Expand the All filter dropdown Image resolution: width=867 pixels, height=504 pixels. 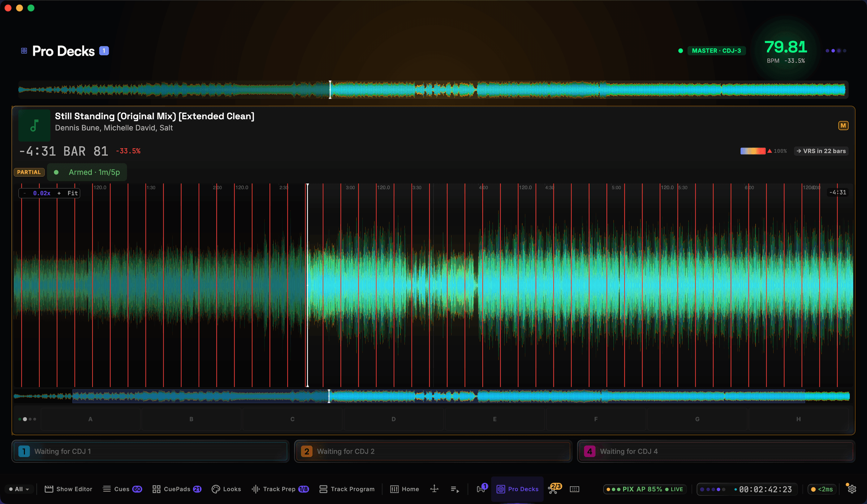tap(19, 489)
